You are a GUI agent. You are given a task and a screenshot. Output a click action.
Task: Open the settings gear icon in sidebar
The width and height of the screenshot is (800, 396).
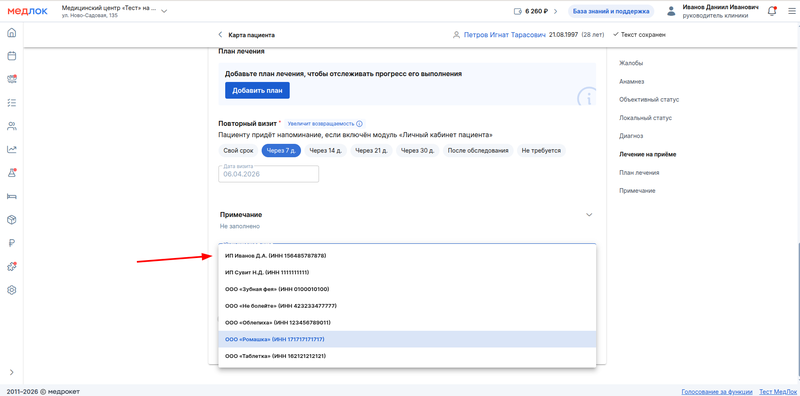[x=12, y=290]
